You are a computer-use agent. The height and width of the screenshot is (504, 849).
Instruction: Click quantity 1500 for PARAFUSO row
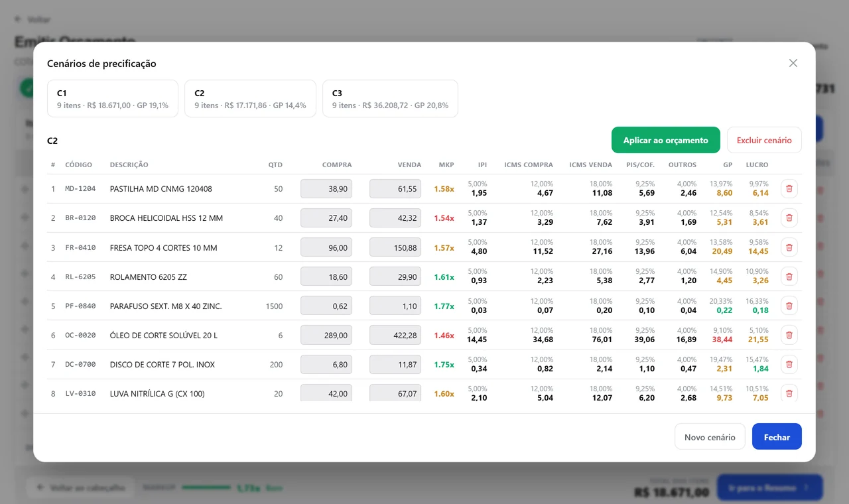[x=274, y=306]
